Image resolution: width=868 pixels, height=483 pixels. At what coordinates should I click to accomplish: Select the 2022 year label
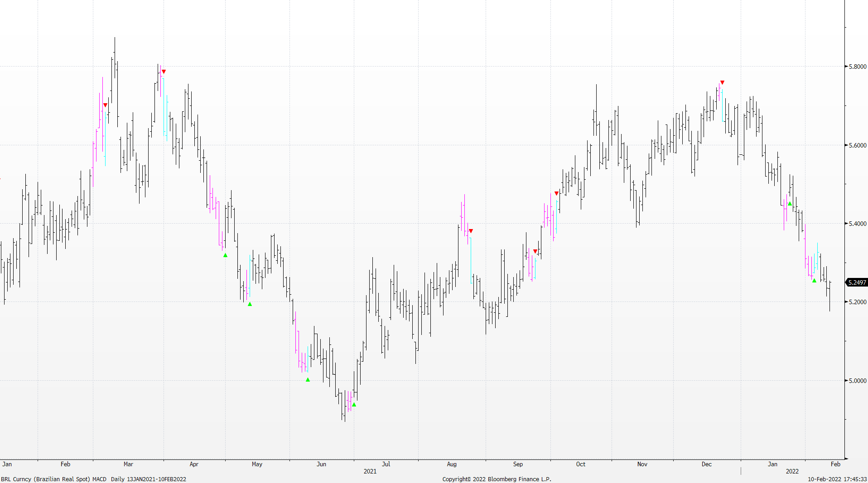click(792, 471)
